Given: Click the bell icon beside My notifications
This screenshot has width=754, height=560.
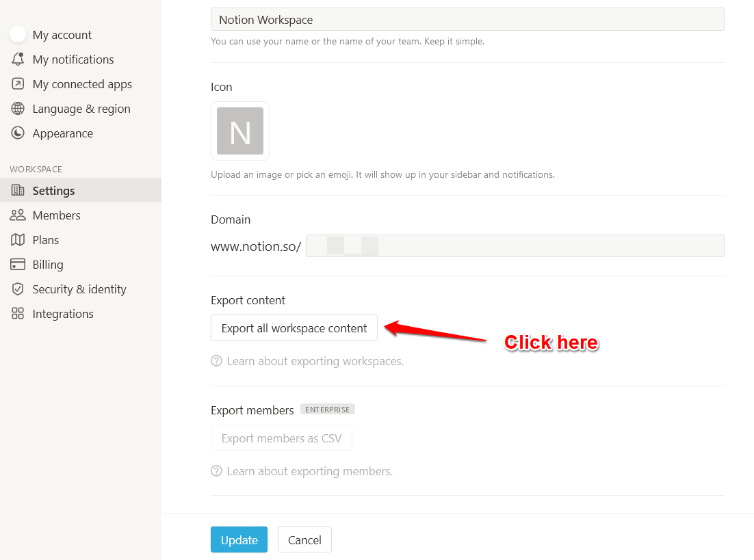Looking at the screenshot, I should pos(18,59).
